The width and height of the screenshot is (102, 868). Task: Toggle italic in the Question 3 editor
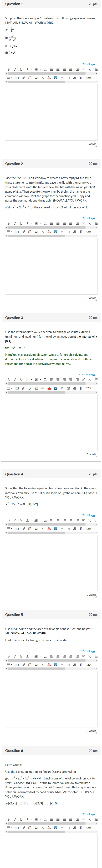click(15, 380)
